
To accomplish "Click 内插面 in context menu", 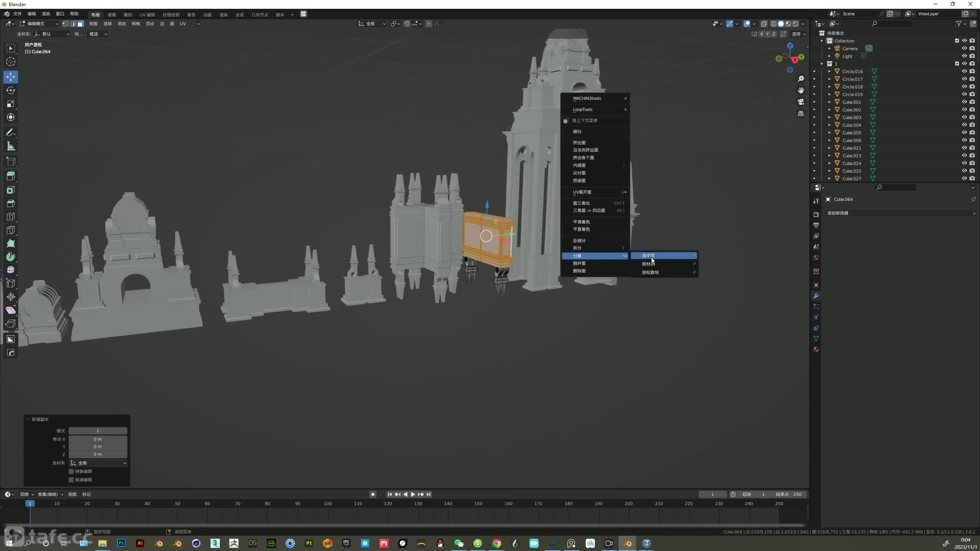I will [x=595, y=165].
